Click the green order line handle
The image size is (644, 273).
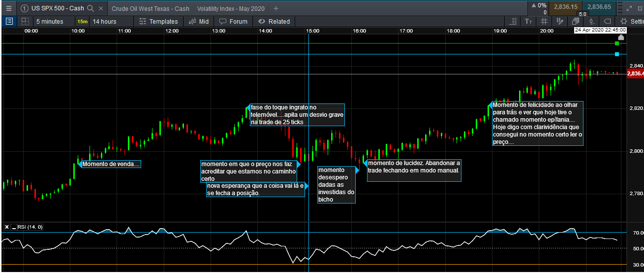point(617,44)
